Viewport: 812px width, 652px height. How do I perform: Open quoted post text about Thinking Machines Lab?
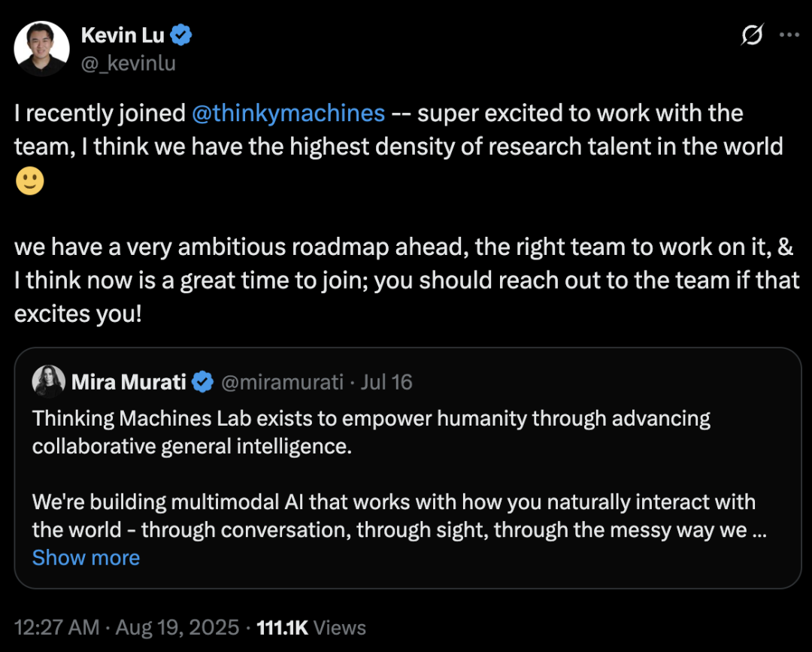pyautogui.click(x=371, y=432)
